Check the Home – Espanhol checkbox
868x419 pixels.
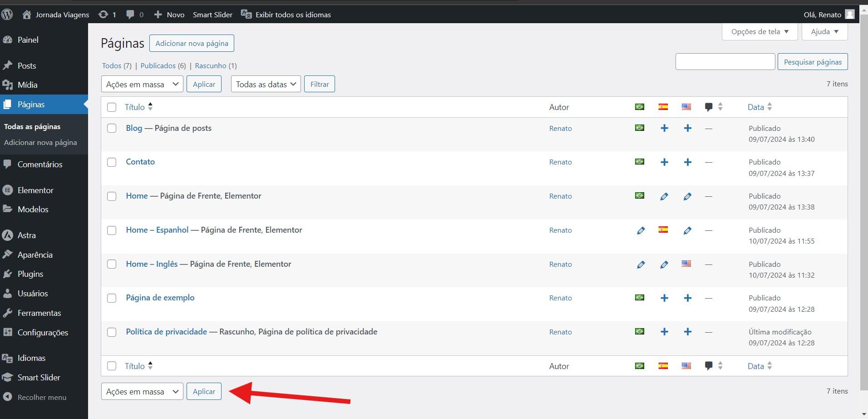(112, 230)
